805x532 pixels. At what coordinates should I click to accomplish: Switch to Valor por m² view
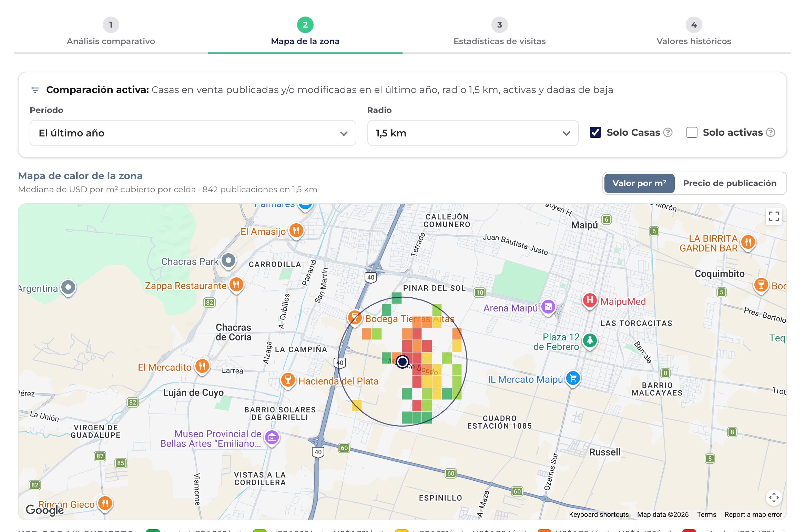pos(639,183)
